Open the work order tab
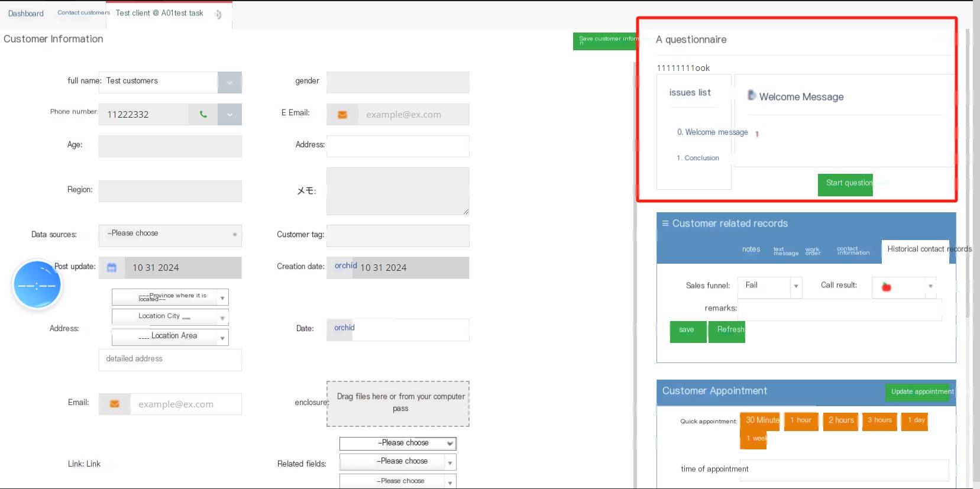Screen dimensions: 980x489 (x=813, y=251)
